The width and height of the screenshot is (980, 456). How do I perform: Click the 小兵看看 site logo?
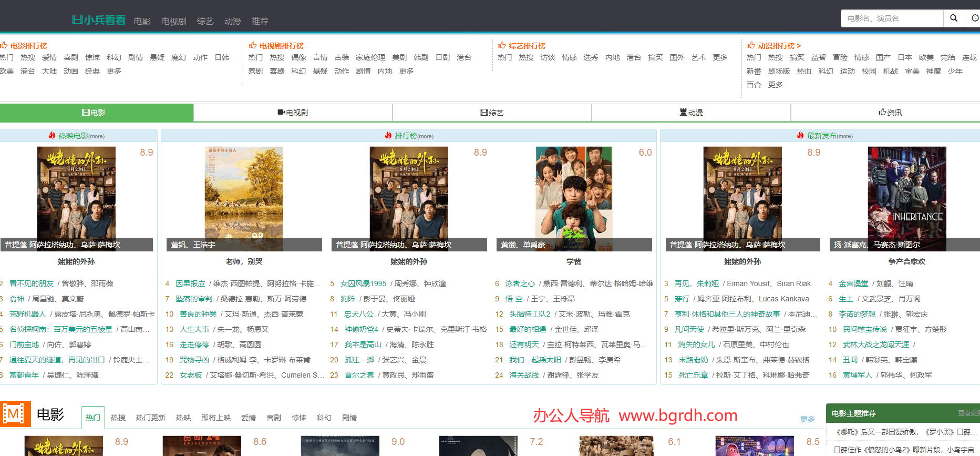coord(99,20)
